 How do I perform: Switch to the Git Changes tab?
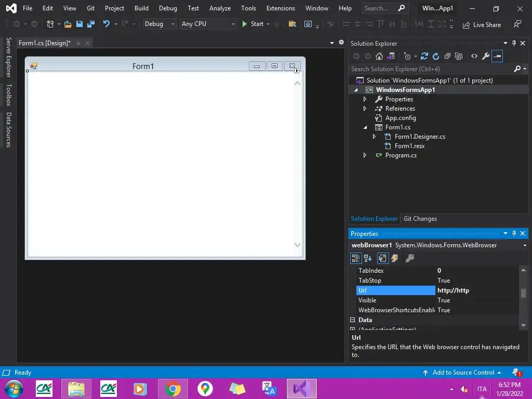point(420,219)
